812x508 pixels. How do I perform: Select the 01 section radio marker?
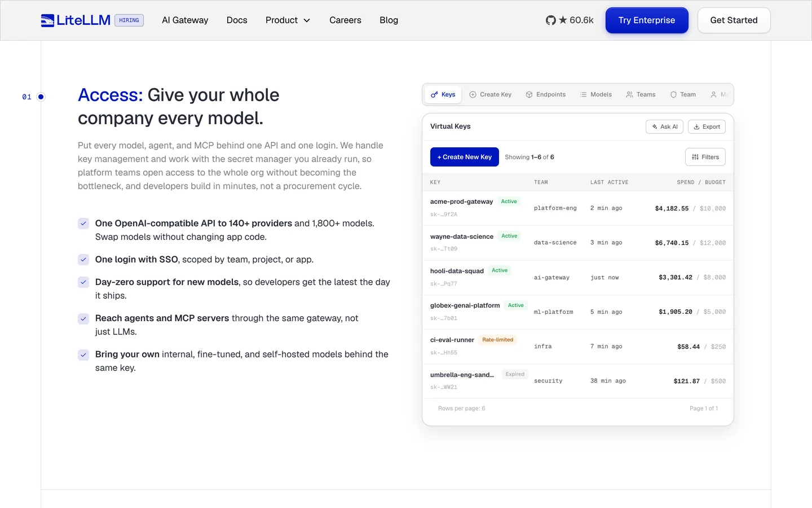pyautogui.click(x=41, y=97)
